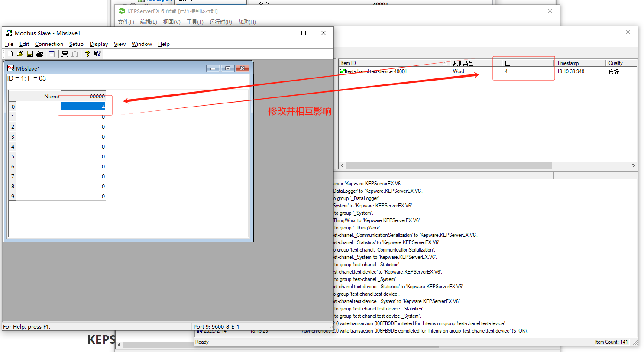Click the Mbslave1 child window icon
The height and width of the screenshot is (352, 644).
coord(11,68)
